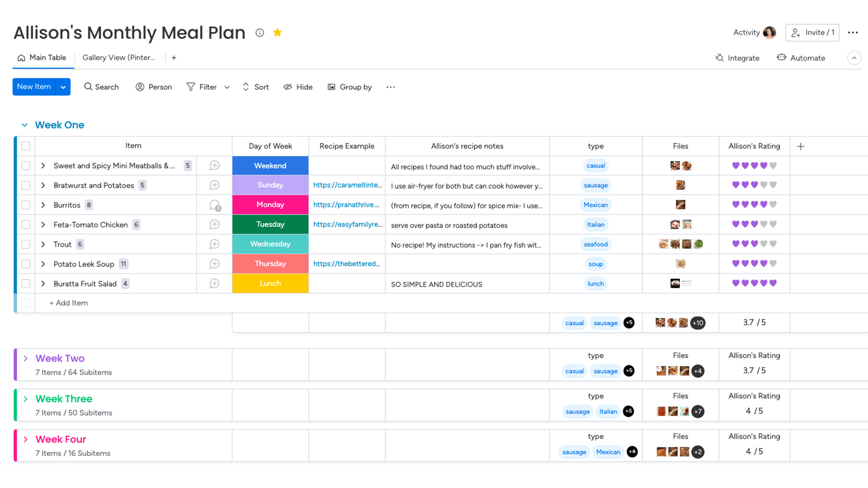The image size is (868, 488).
Task: Open the Integrate center
Action: (x=737, y=58)
